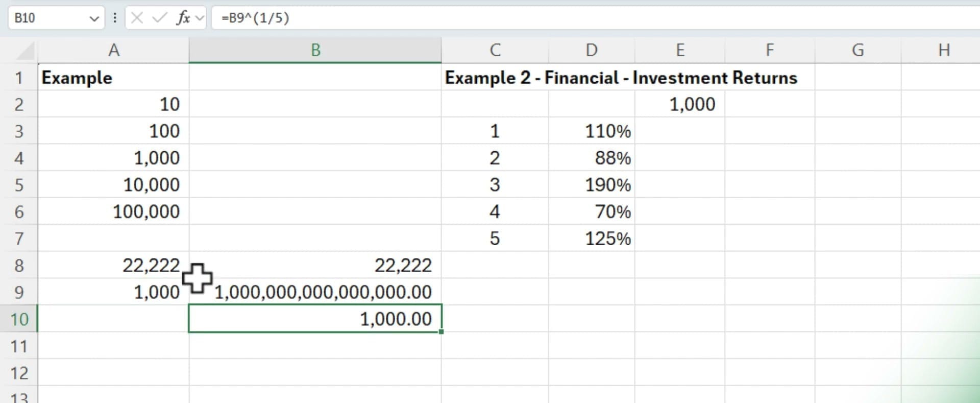Click cell D5 showing 190%
Image resolution: width=980 pixels, height=403 pixels.
pos(592,185)
